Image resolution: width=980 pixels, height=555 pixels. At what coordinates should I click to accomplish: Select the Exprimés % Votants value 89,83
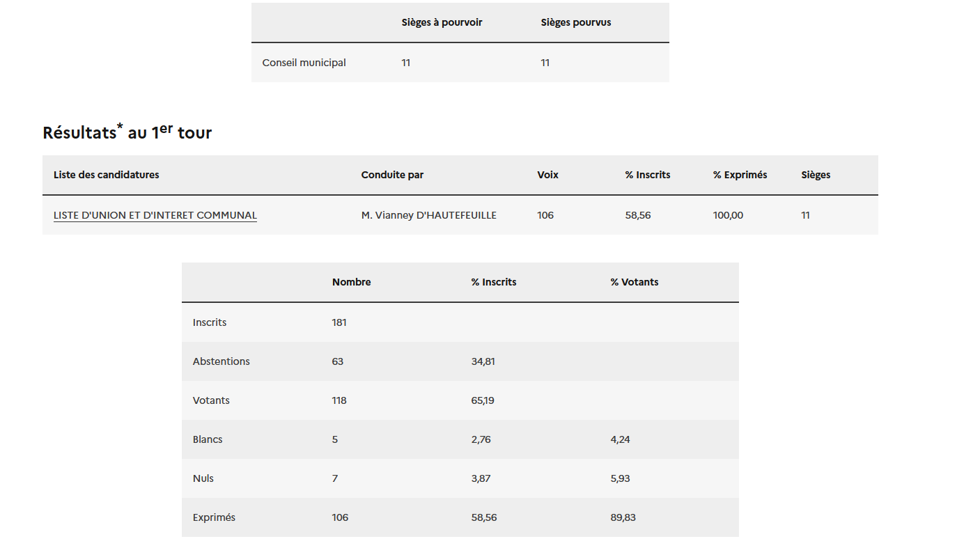coord(623,517)
